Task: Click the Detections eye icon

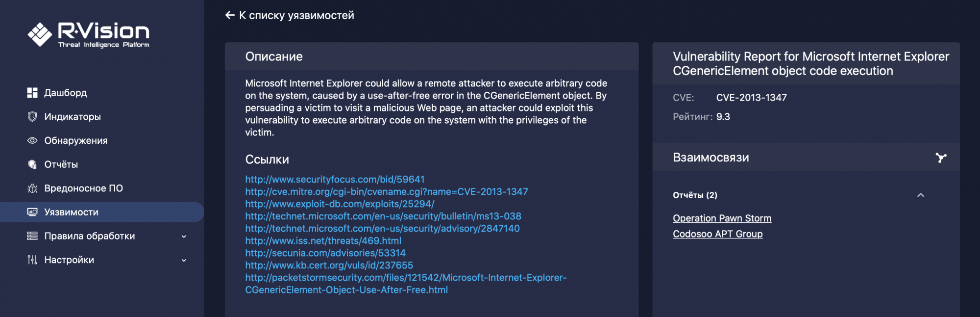Action: pos(32,141)
